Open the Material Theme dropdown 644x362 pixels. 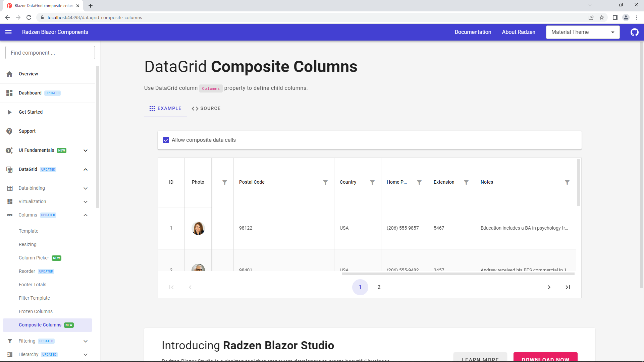point(583,32)
